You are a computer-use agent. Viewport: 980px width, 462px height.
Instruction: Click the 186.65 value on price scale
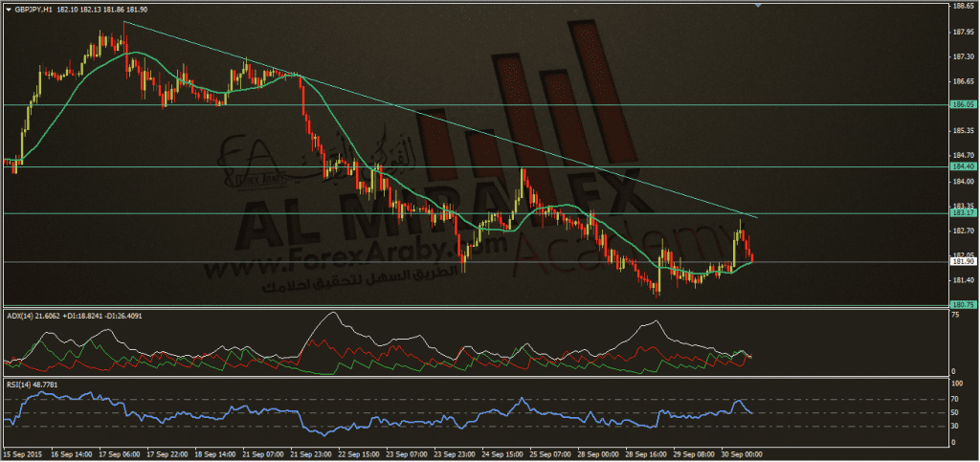963,81
